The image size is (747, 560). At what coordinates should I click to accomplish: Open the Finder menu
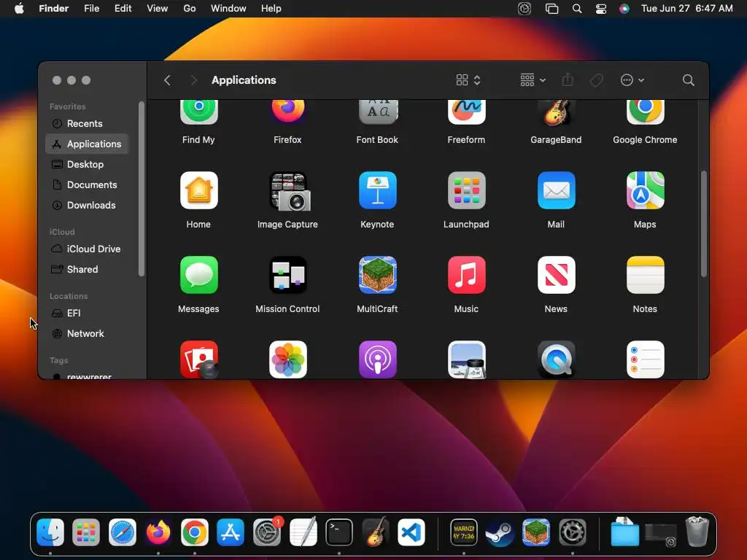pyautogui.click(x=53, y=9)
